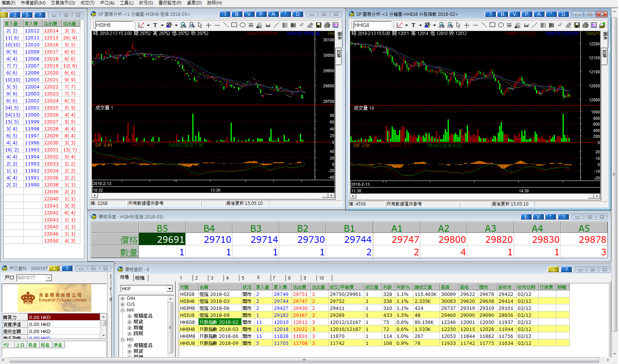
Task: Click zoom in magnifier in HSIH8 chart toolbar
Action: point(183,25)
